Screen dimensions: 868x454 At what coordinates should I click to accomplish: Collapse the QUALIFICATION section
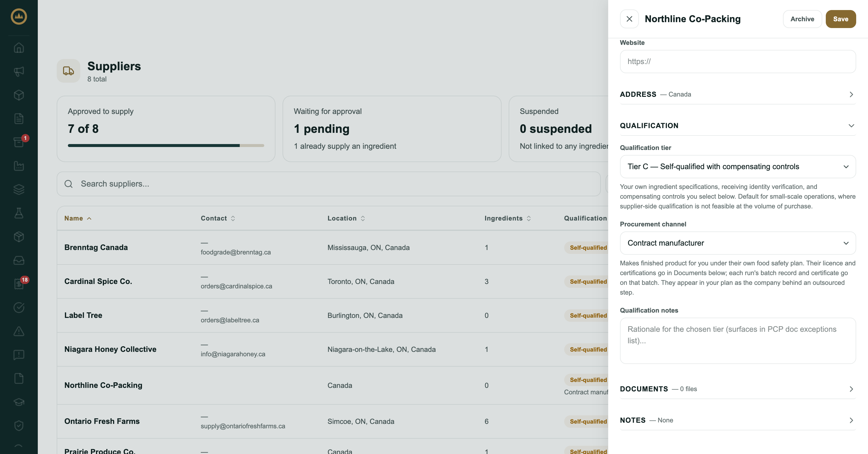click(x=738, y=126)
